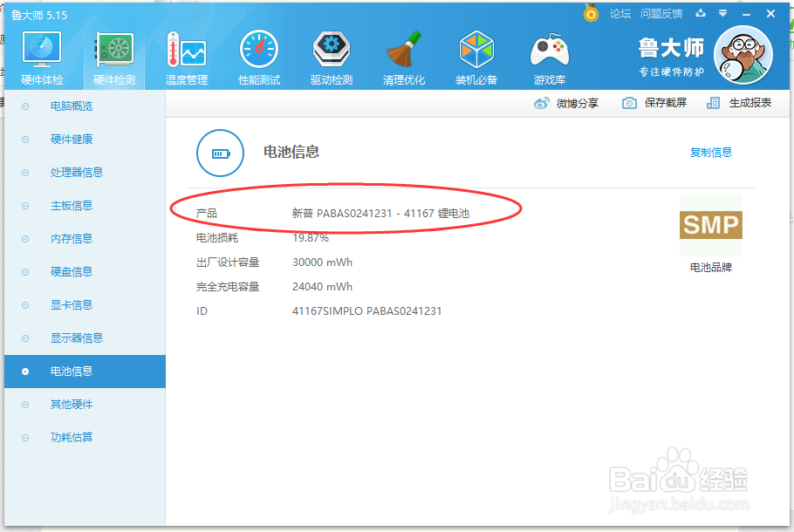Click the Weibo icon beside 微博分享
The height and width of the screenshot is (532, 794).
pyautogui.click(x=541, y=103)
